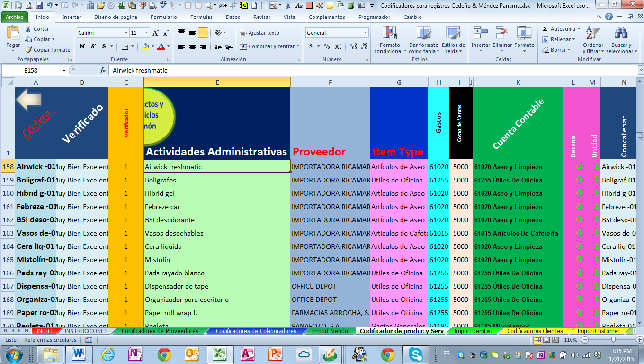Toggle italic formatting (K)
Viewport: 644px width, 364px height.
point(93,46)
